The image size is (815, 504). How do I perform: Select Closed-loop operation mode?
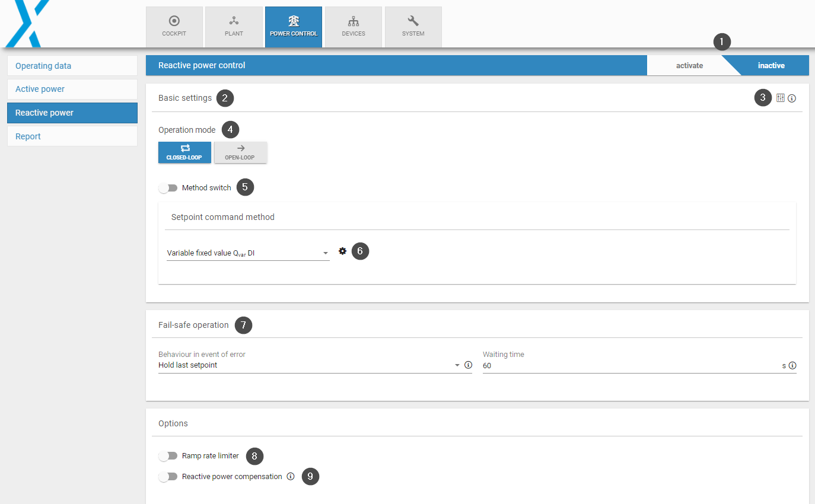184,152
